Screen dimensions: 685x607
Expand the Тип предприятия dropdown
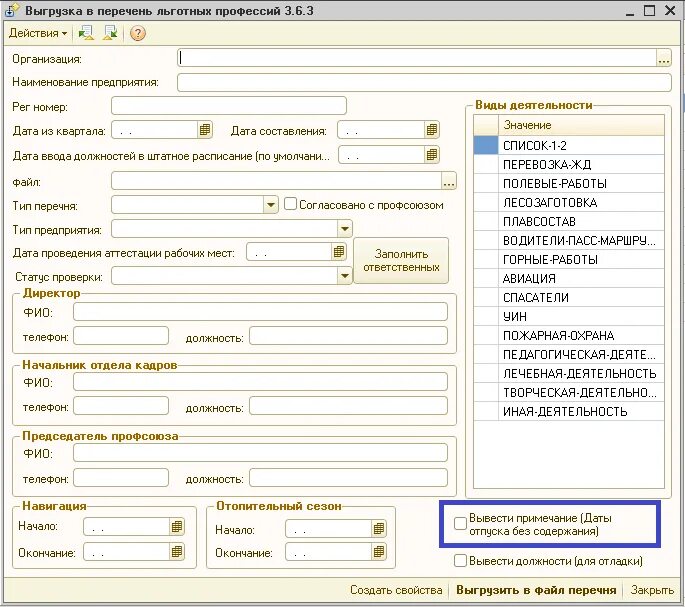pos(345,229)
